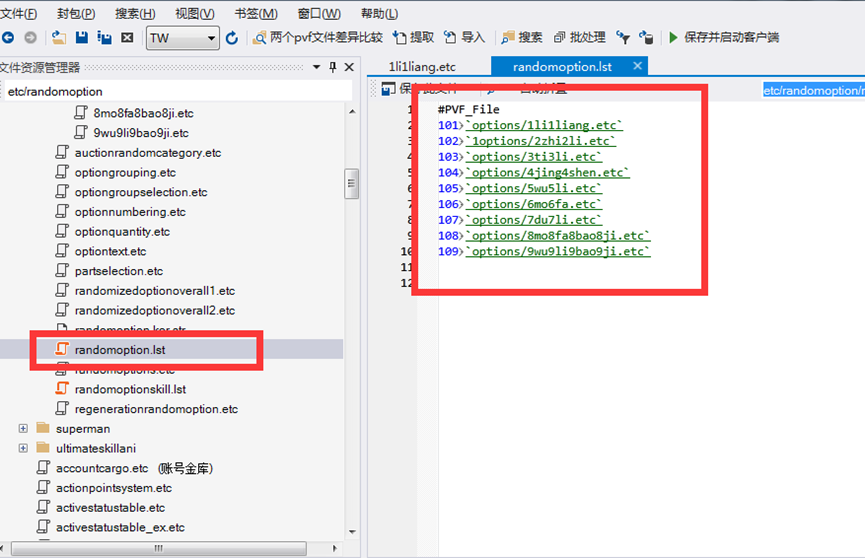Click the refresh arrow icon beside TW
This screenshot has width=865, height=558.
(232, 38)
